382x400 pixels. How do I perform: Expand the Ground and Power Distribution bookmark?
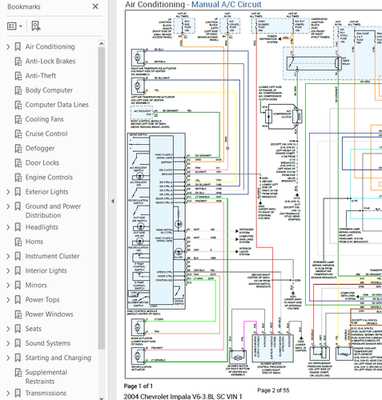[x=8, y=207]
